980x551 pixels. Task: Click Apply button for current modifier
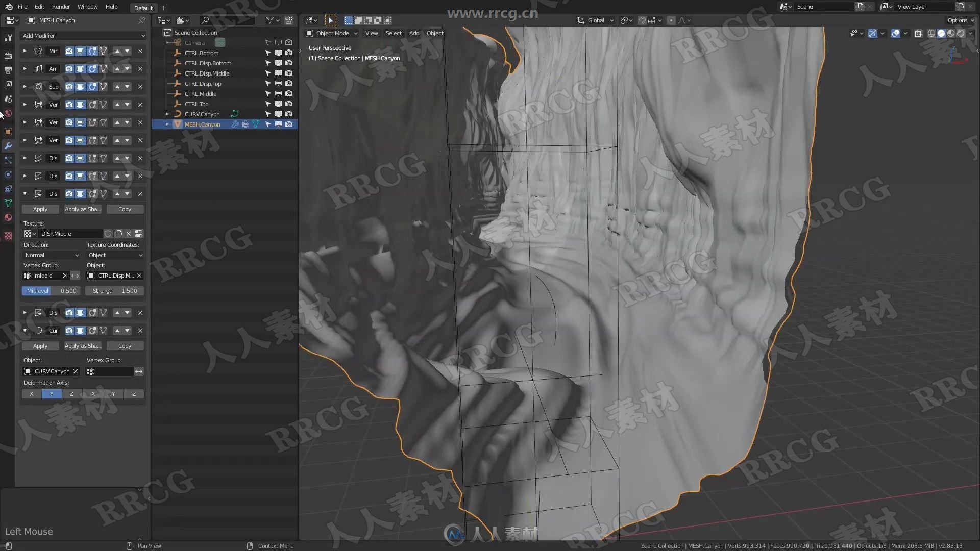(x=40, y=345)
